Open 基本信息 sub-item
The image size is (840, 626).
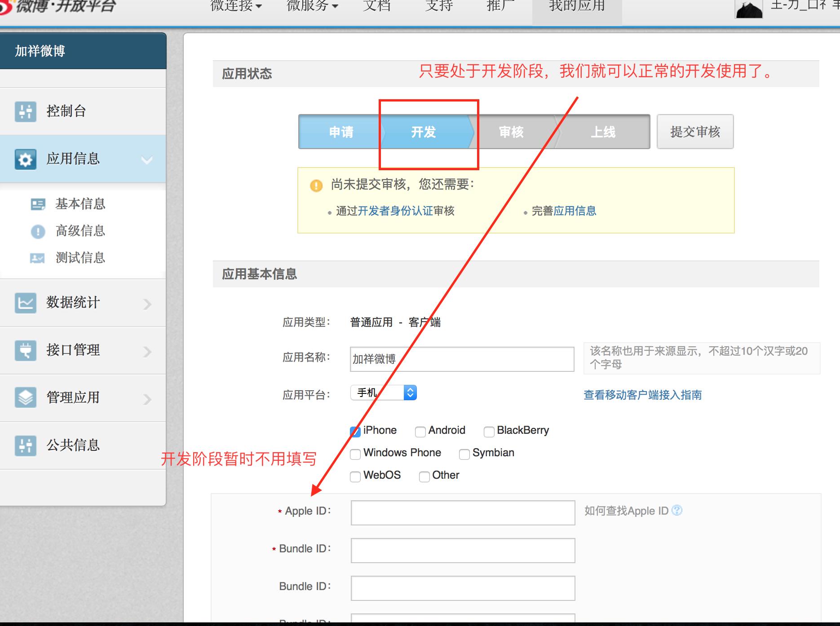(x=80, y=204)
